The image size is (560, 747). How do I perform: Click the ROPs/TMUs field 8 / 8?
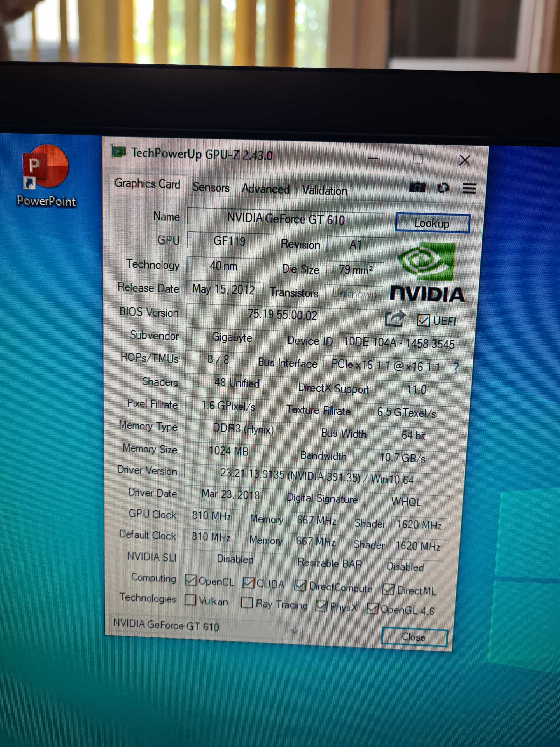[218, 359]
